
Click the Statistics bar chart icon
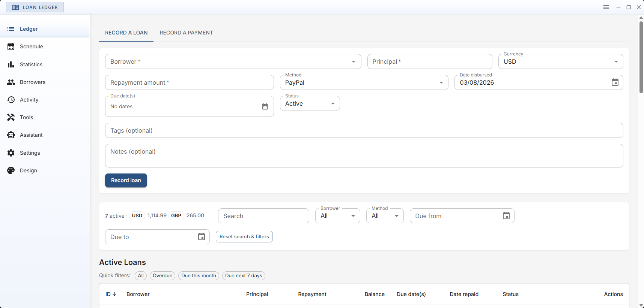pos(11,64)
